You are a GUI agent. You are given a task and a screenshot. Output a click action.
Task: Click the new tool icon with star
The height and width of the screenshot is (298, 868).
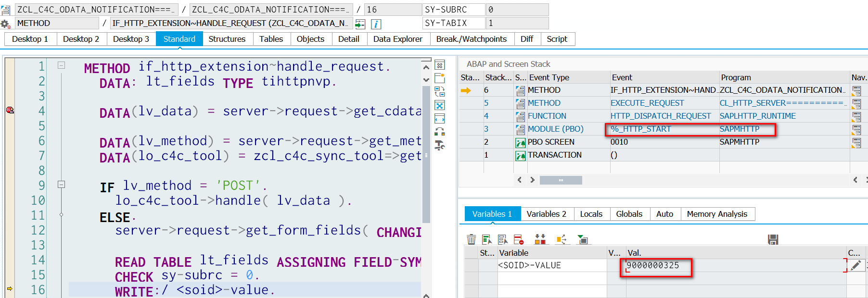440,78
